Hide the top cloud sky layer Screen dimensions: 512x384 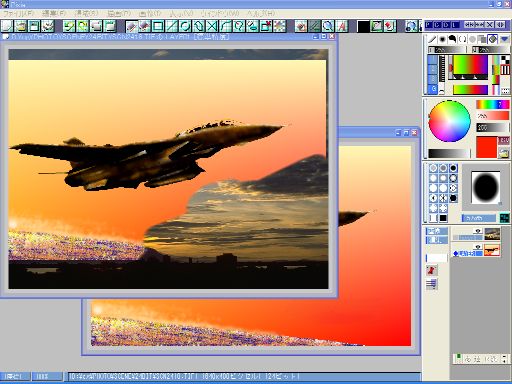coord(478,231)
